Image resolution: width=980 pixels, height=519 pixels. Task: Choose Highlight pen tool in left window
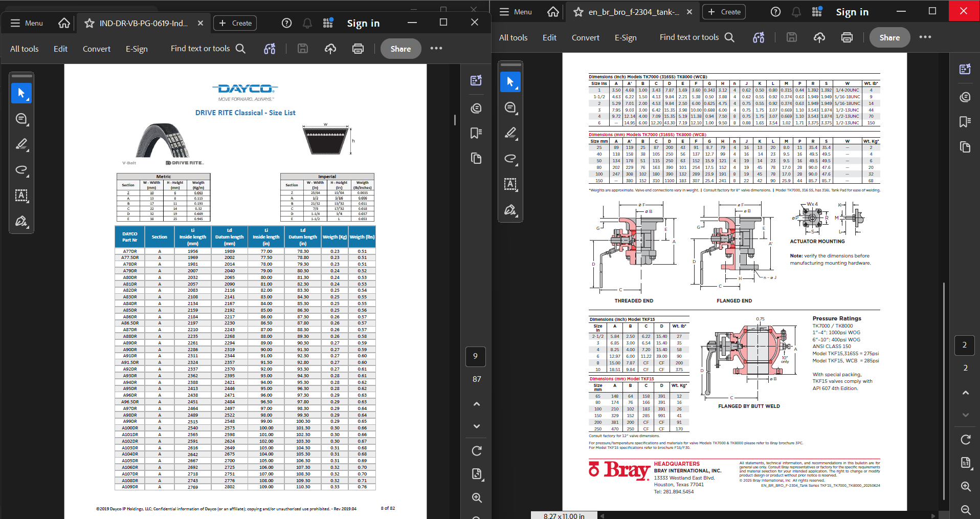point(21,144)
